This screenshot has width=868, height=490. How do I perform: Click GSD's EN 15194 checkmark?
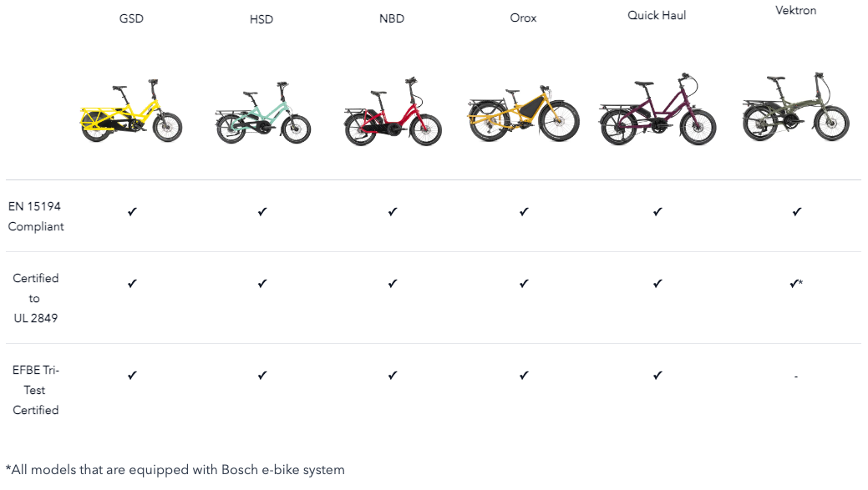click(x=132, y=212)
